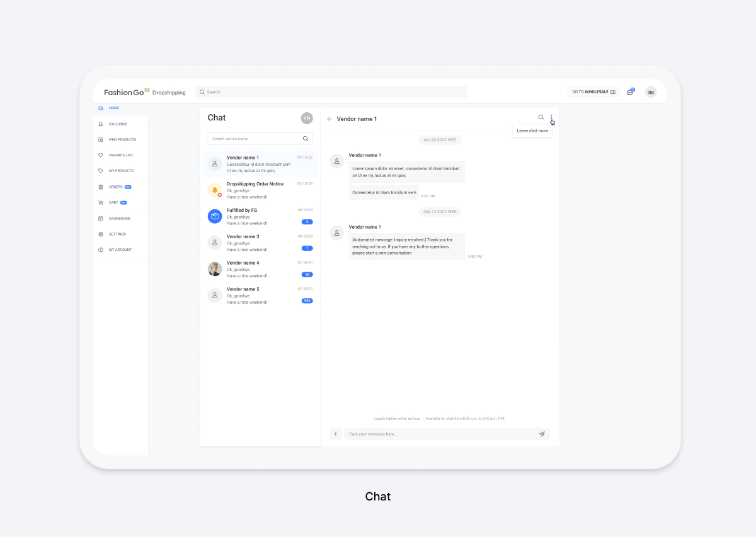Open the Dropshipping Order Notice conversation
This screenshot has width=756, height=537.
[x=260, y=190]
